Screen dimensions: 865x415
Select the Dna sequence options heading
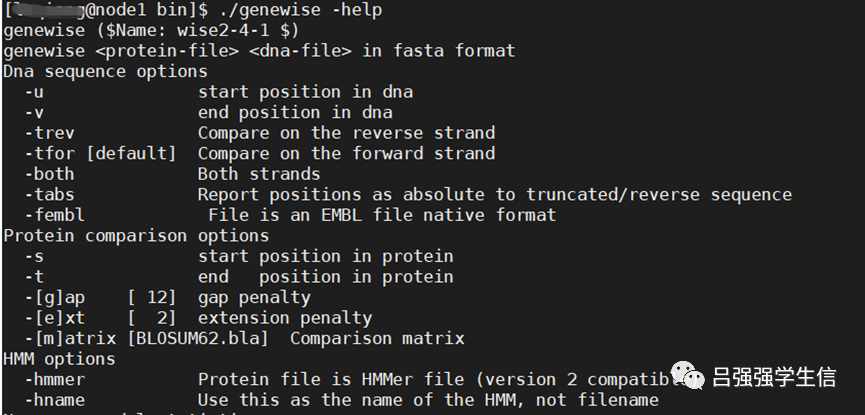coord(105,71)
